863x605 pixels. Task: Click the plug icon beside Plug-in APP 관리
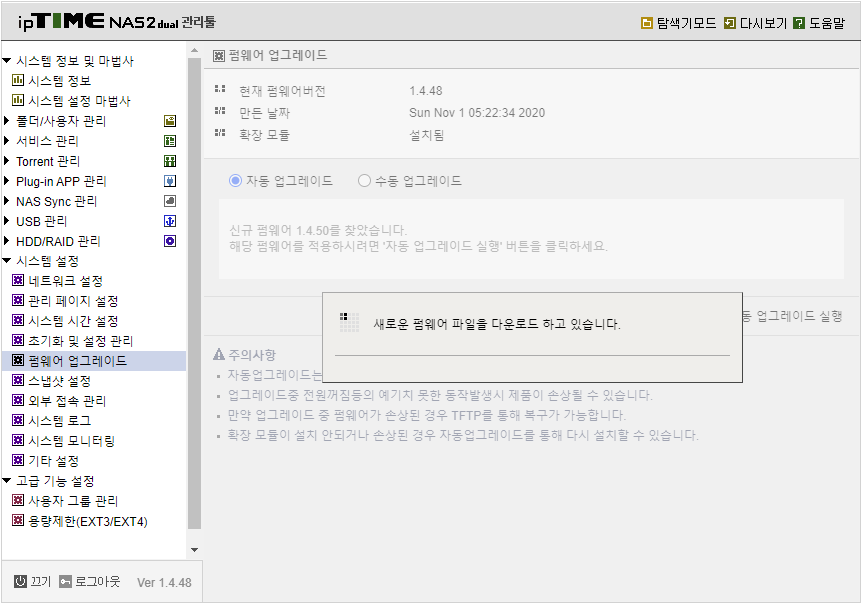pyautogui.click(x=170, y=181)
